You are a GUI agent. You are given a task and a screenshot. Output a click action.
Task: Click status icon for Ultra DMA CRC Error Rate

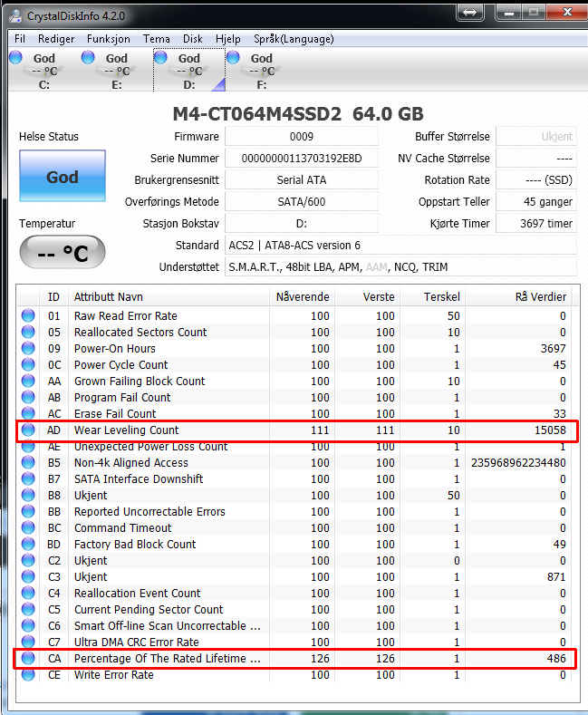[x=28, y=642]
